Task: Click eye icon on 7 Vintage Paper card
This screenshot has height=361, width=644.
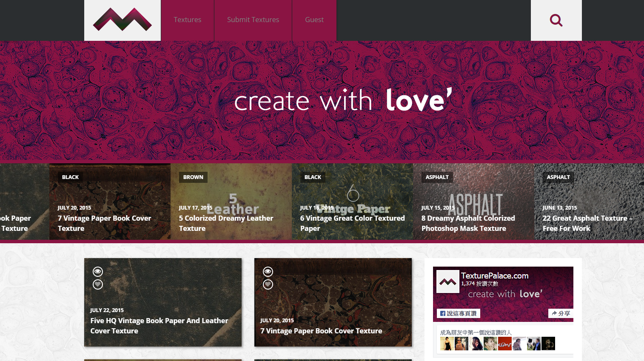Action: tap(268, 271)
